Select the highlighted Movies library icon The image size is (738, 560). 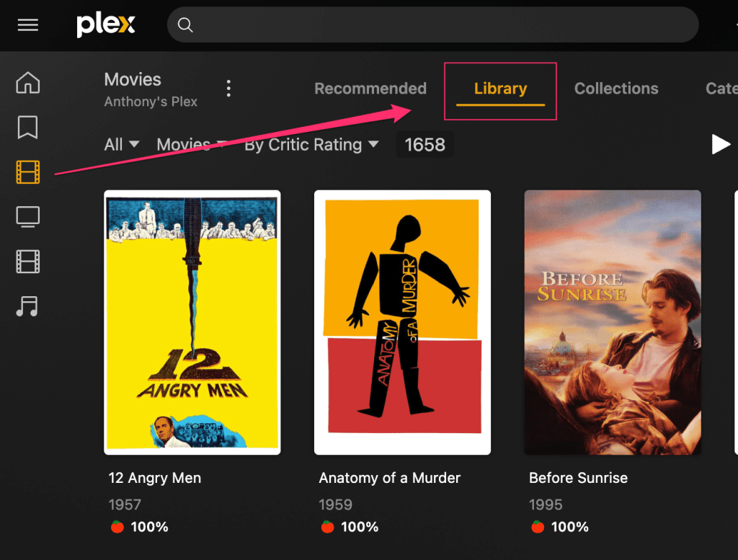[x=28, y=172]
